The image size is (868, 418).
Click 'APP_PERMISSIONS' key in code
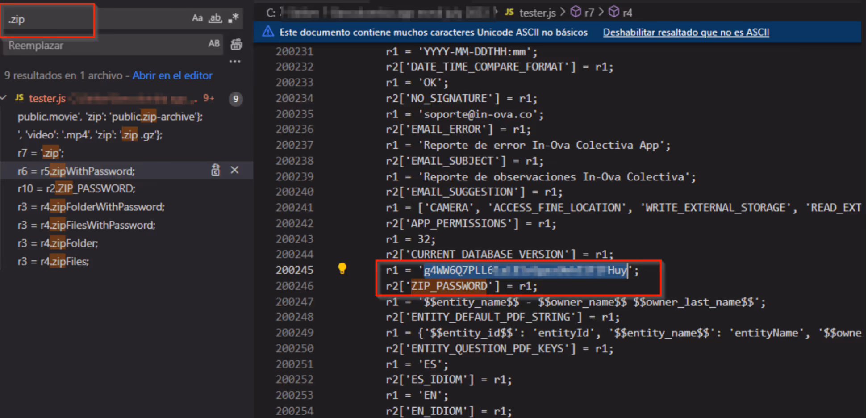[459, 223]
